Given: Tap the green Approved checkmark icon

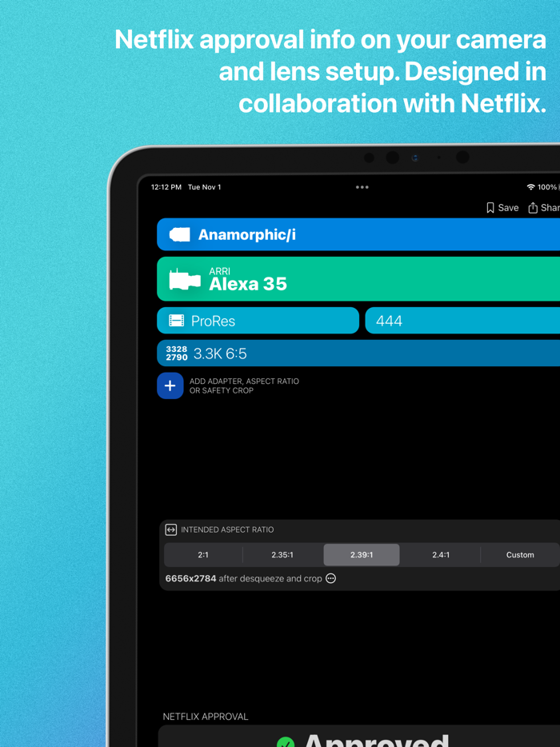Looking at the screenshot, I should click(286, 742).
